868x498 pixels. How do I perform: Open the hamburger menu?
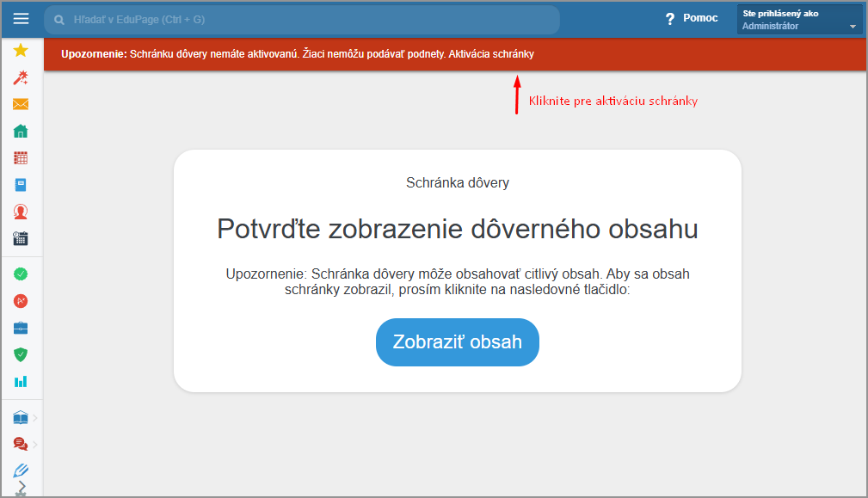pyautogui.click(x=21, y=19)
